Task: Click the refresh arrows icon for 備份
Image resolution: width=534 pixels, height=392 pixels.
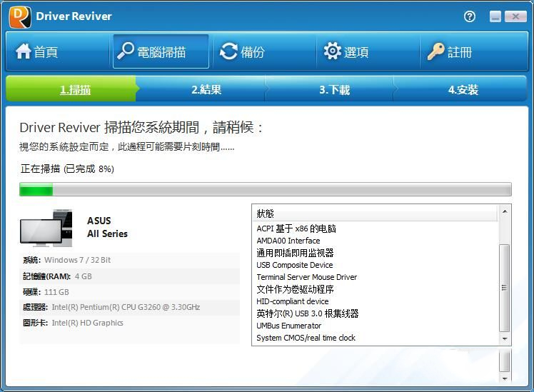Action: click(x=228, y=51)
